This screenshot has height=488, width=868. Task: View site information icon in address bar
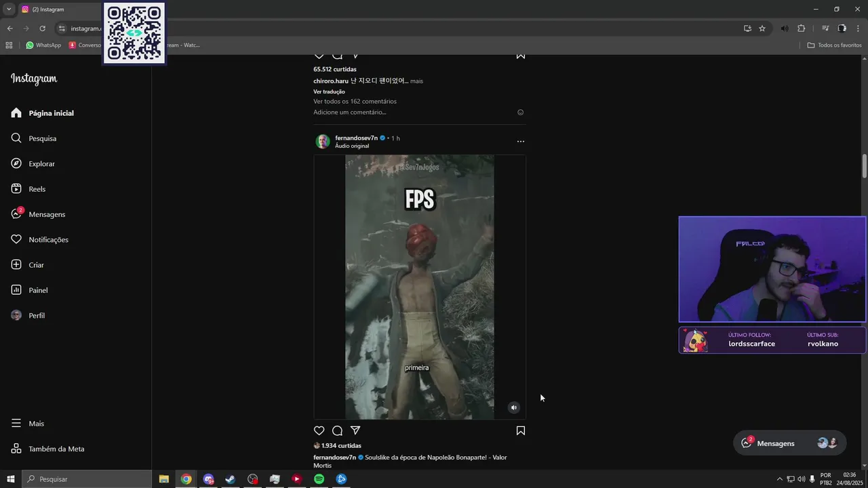pos(62,28)
